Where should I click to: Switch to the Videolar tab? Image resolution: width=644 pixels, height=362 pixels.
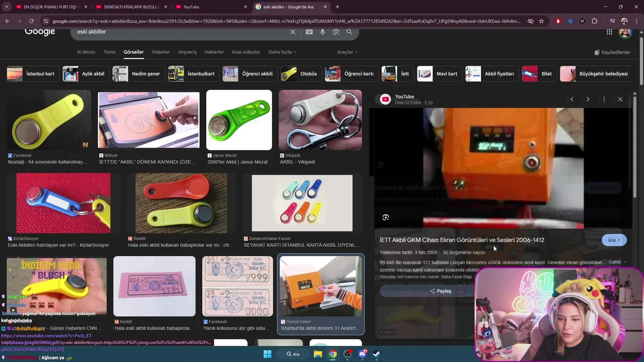pos(160,52)
